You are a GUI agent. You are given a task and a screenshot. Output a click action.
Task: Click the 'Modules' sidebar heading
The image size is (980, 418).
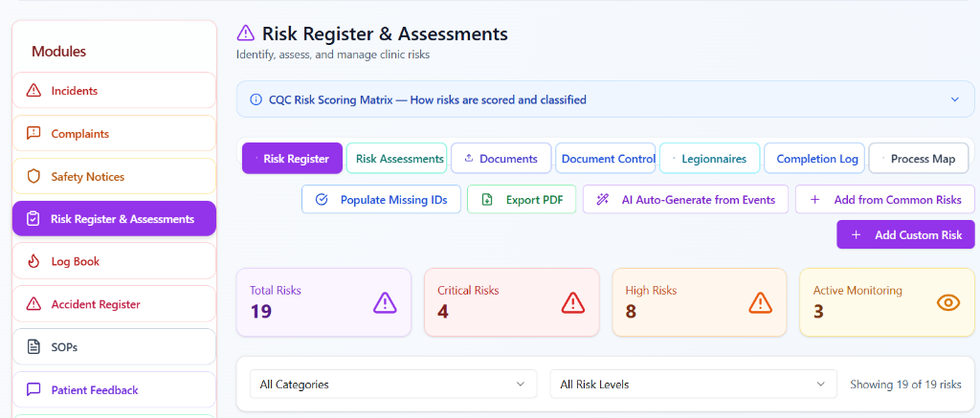(58, 52)
